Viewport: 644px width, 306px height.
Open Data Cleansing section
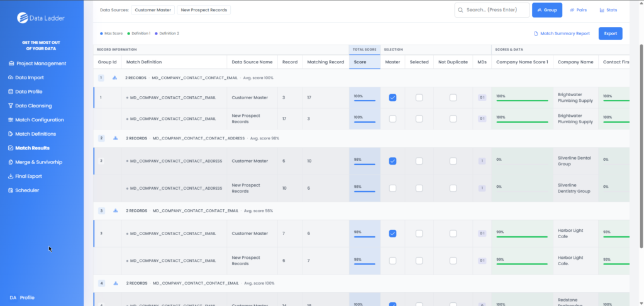click(x=30, y=106)
